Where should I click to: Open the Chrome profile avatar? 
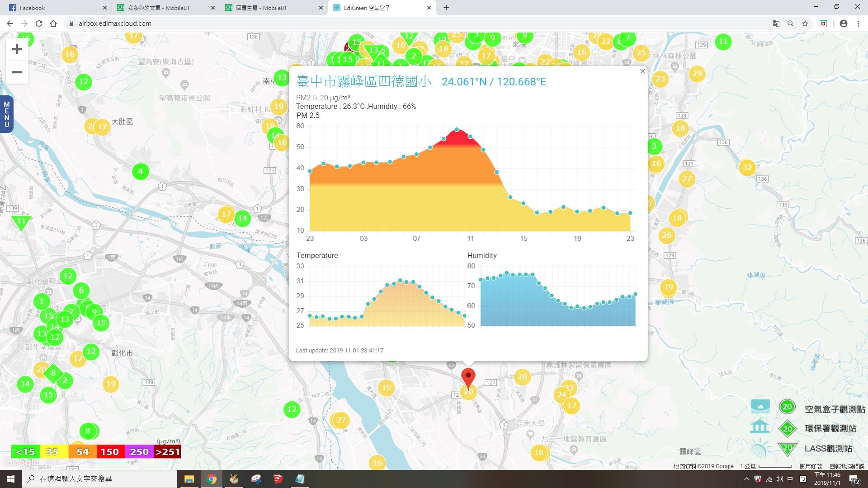point(843,23)
